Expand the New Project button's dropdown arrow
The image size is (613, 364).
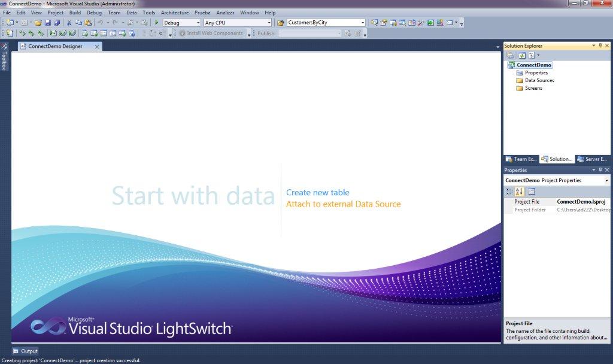click(x=17, y=23)
